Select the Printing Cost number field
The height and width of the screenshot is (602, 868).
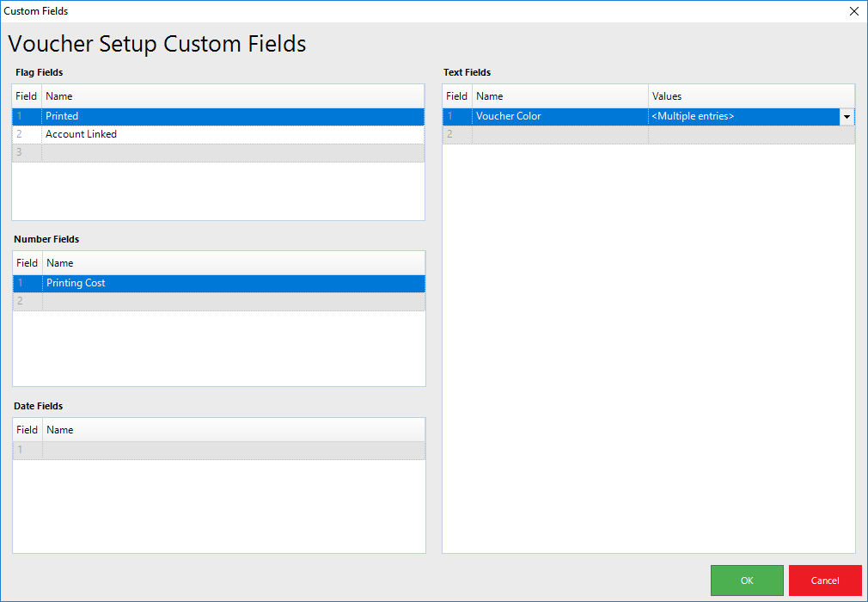pyautogui.click(x=232, y=283)
